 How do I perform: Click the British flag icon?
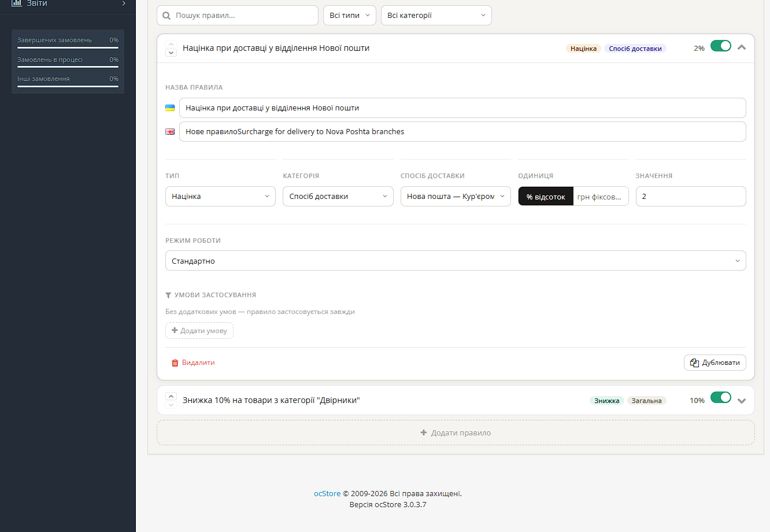point(170,132)
